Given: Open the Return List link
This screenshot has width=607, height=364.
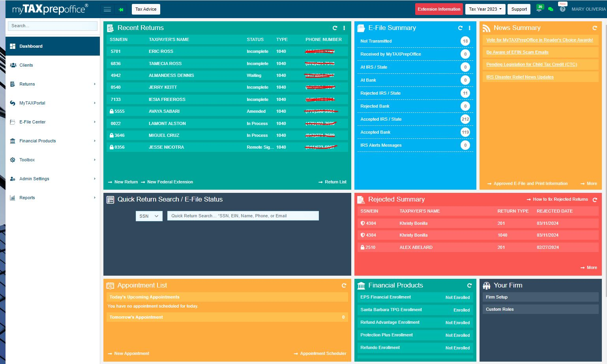Looking at the screenshot, I should pyautogui.click(x=332, y=182).
